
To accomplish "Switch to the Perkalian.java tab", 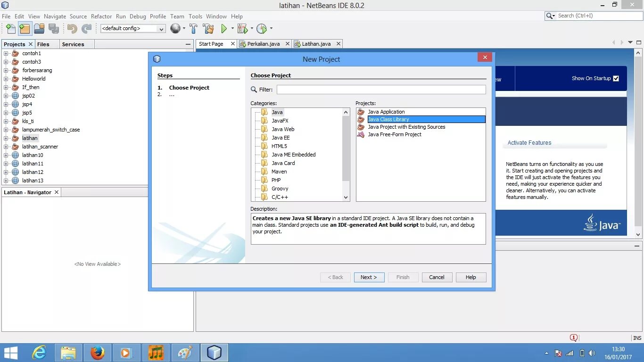I will [x=264, y=44].
